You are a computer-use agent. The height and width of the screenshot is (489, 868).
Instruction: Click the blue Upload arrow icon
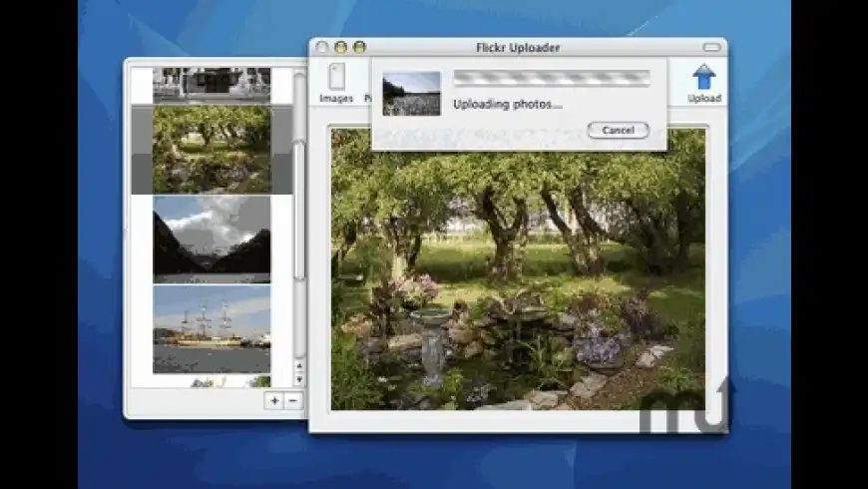(x=703, y=77)
